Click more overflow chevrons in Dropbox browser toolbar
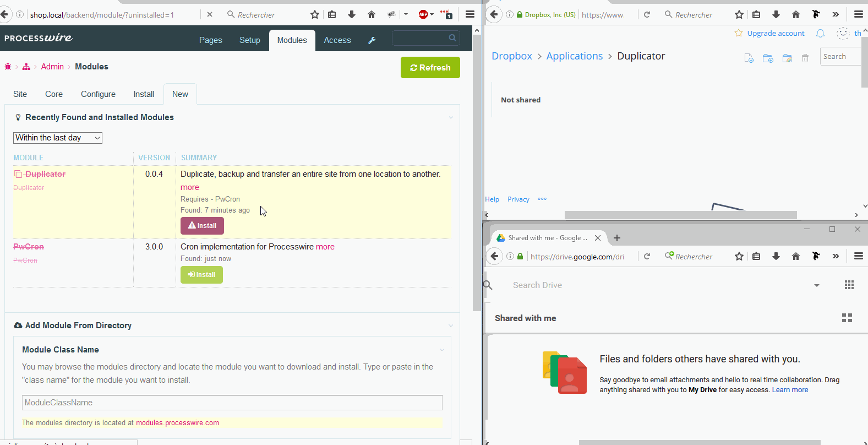Screen dimensions: 868x445 tap(836, 14)
